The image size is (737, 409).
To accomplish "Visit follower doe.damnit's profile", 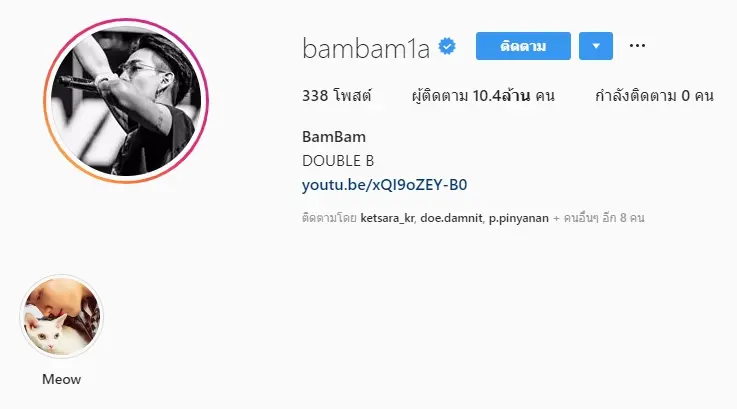I will 451,218.
